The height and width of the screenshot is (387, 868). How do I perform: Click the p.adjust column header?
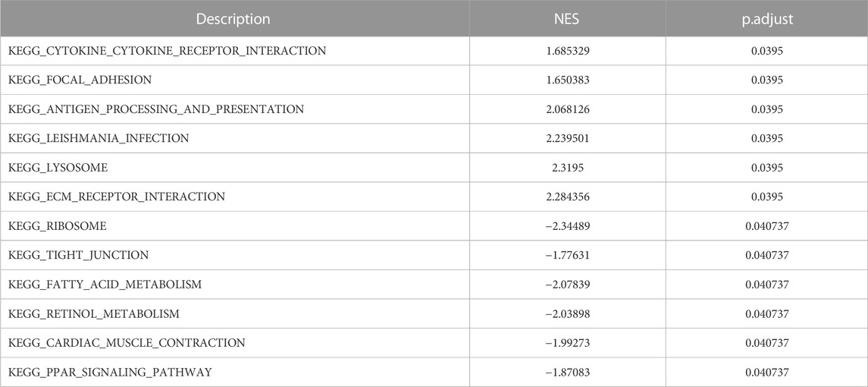(766, 18)
